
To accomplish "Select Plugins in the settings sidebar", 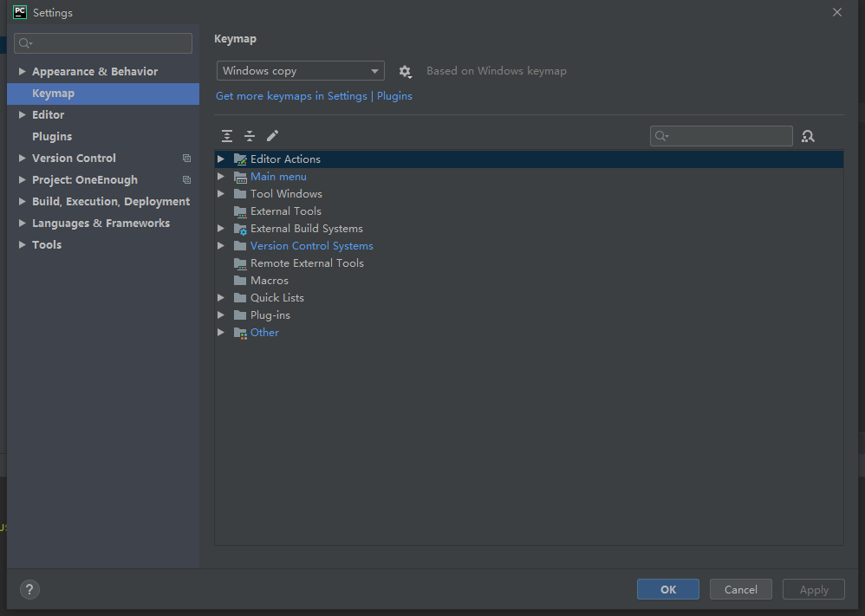I will [52, 137].
